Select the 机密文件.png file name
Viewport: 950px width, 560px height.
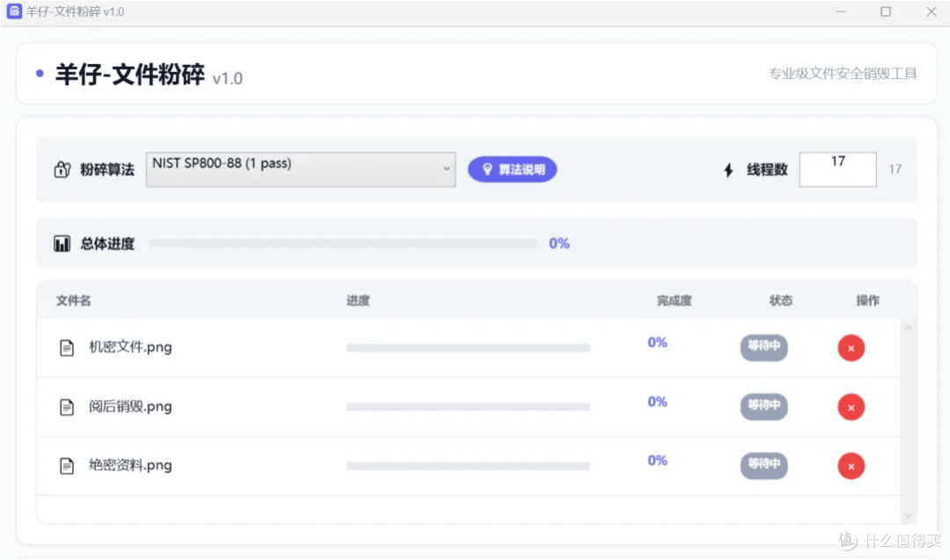click(x=130, y=347)
